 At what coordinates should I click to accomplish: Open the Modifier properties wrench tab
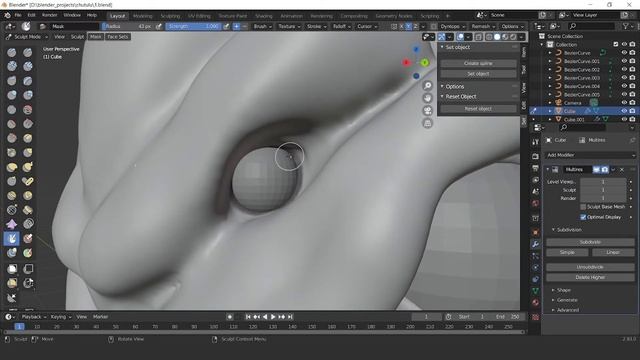(x=535, y=244)
